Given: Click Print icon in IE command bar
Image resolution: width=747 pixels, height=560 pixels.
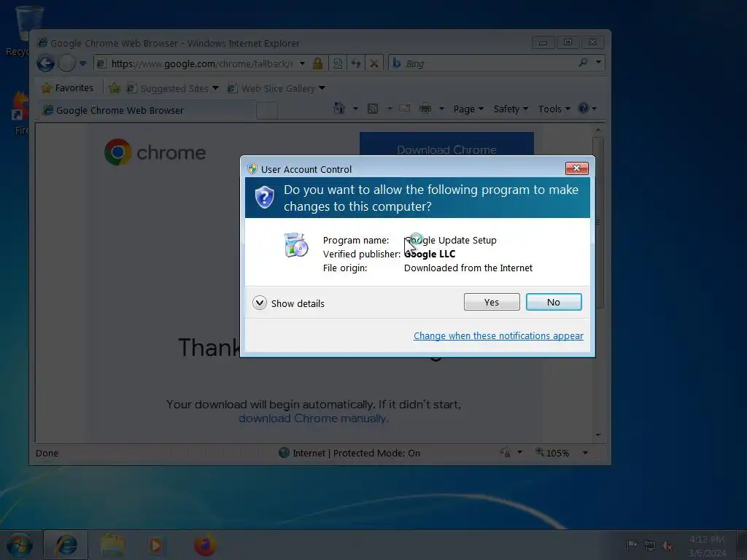Looking at the screenshot, I should point(425,109).
